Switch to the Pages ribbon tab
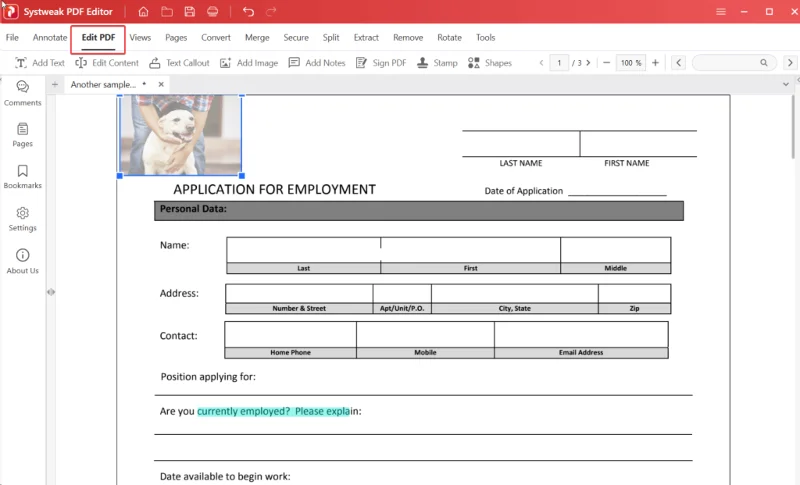 click(176, 37)
